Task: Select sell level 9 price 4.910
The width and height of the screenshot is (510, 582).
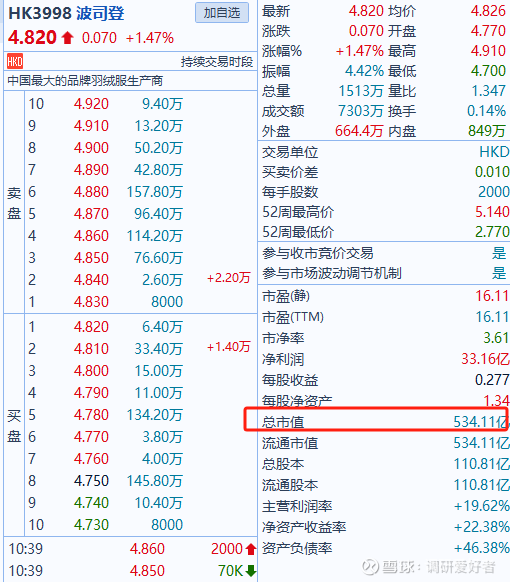Action: [91, 126]
